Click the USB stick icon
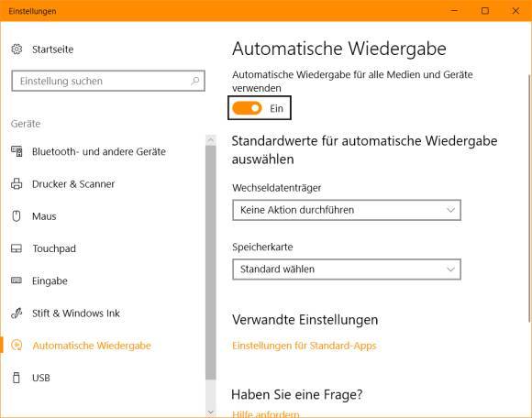The image size is (532, 418). [x=16, y=378]
